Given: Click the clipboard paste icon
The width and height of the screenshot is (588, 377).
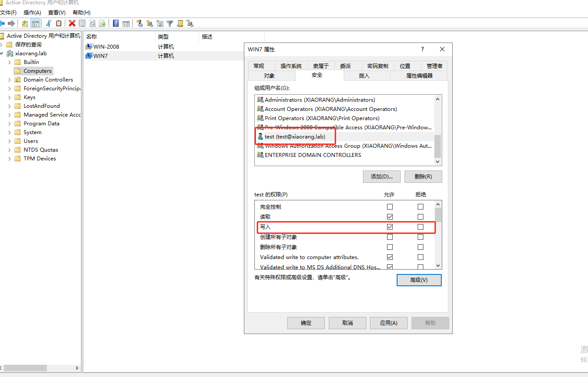Looking at the screenshot, I should 59,23.
